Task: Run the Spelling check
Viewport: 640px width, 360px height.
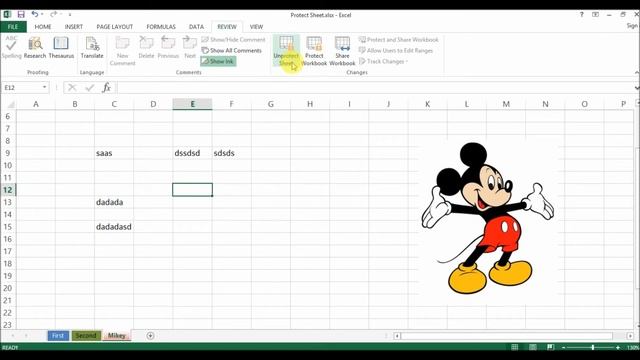Action: [11, 47]
